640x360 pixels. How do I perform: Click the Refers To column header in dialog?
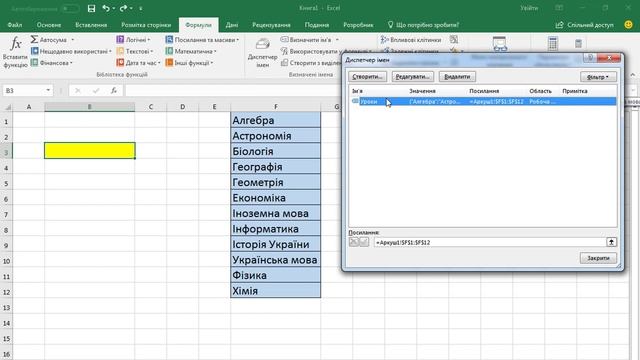(x=484, y=91)
